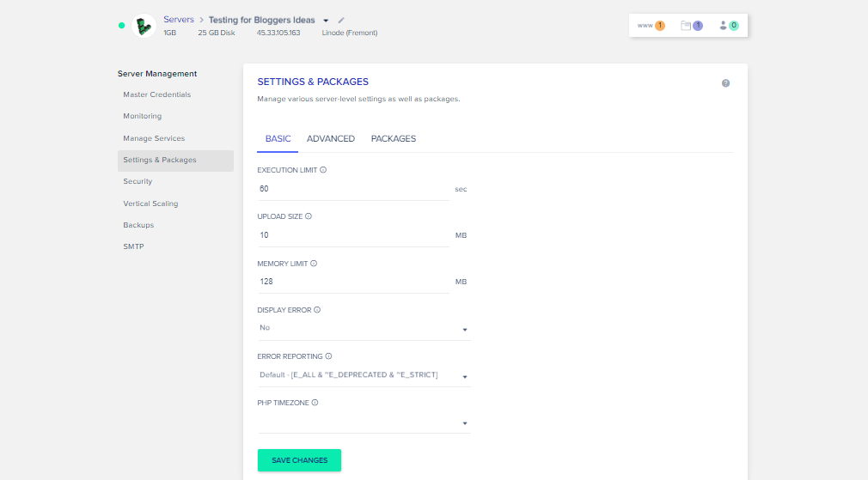Viewport: 868px width, 480px height.
Task: Open the Display Error dropdown
Action: 364,329
